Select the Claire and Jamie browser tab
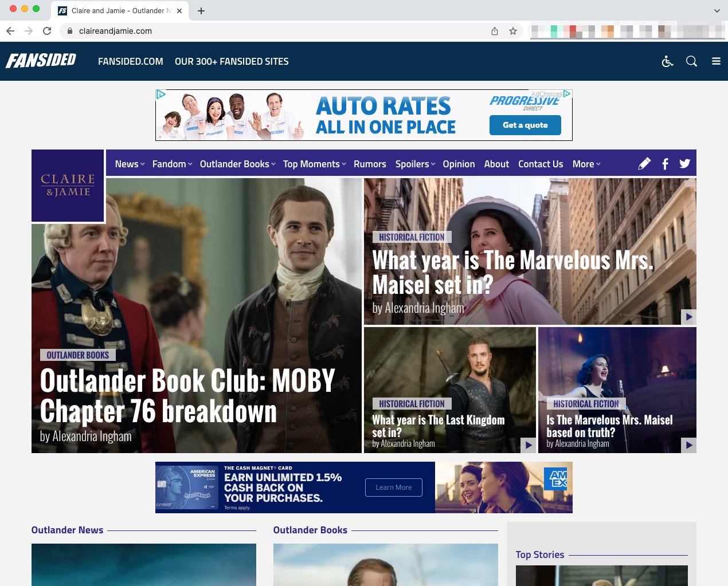 coord(119,11)
